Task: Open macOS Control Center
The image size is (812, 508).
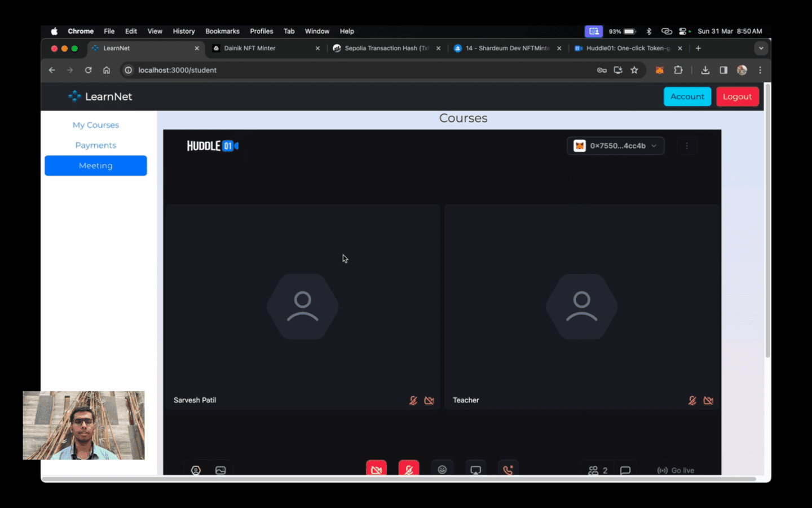Action: pos(683,31)
